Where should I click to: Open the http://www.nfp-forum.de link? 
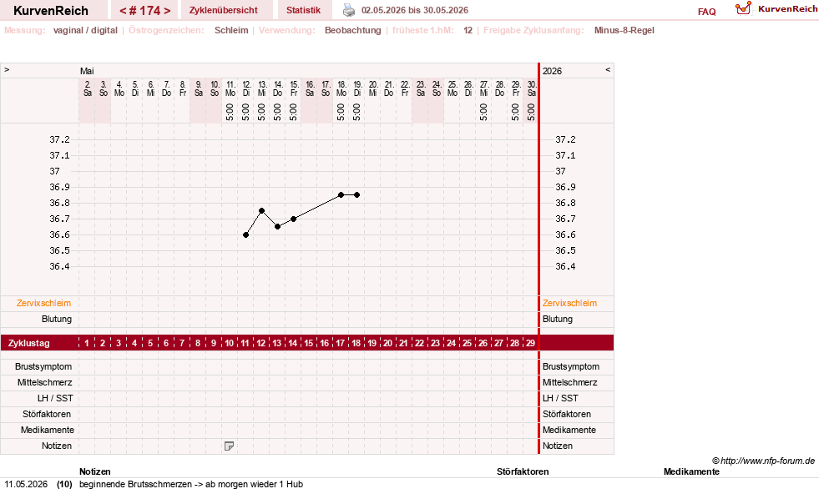(x=767, y=461)
